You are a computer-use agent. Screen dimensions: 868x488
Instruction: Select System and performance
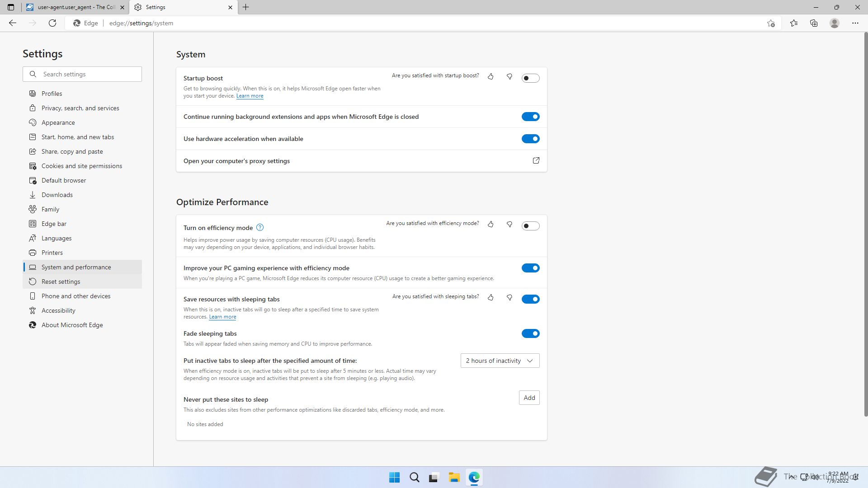tap(82, 267)
